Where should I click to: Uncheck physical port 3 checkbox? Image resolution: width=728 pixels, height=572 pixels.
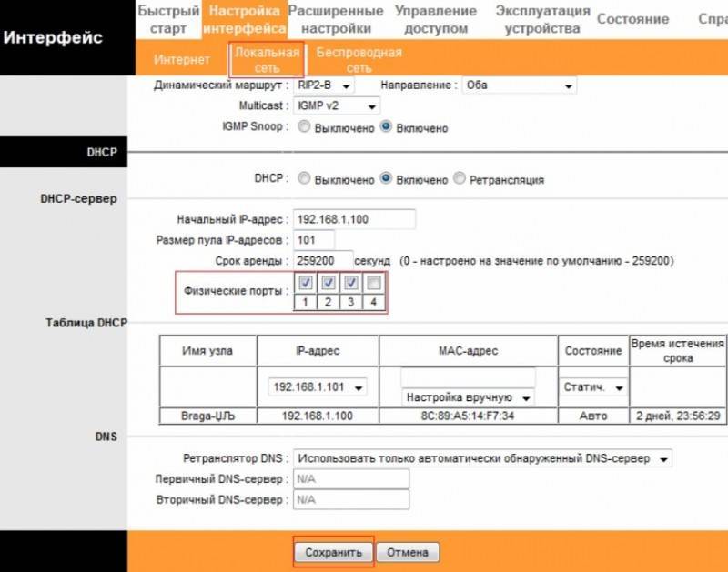coord(351,283)
